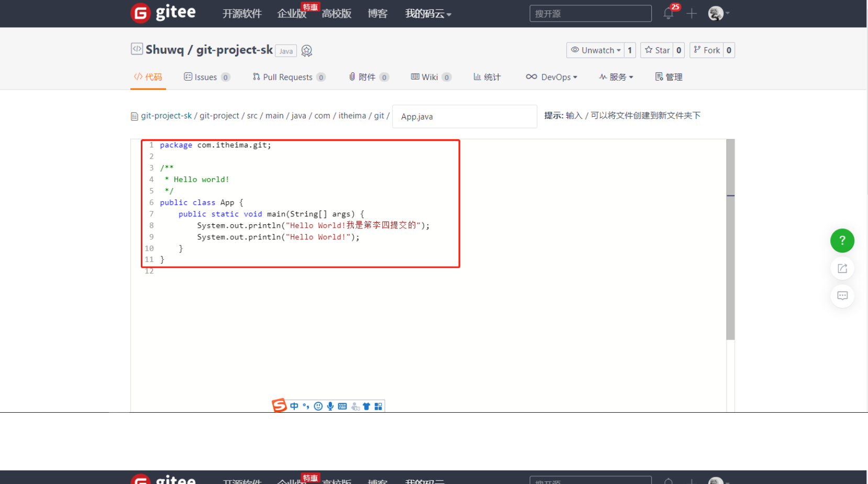Image resolution: width=868 pixels, height=484 pixels.
Task: Fork the repository
Action: (x=707, y=50)
